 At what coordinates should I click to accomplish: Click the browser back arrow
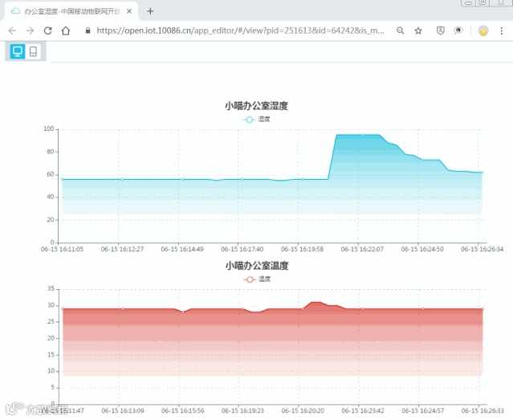(x=12, y=31)
